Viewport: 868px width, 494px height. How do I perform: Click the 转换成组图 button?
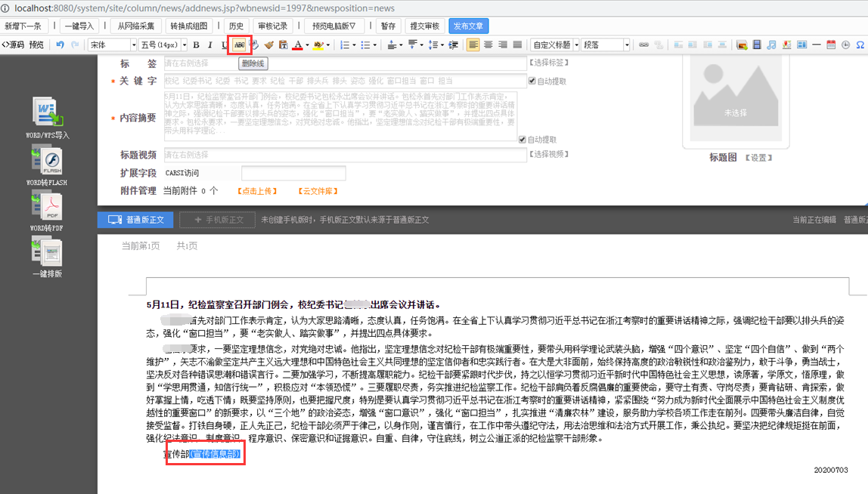[x=189, y=26]
